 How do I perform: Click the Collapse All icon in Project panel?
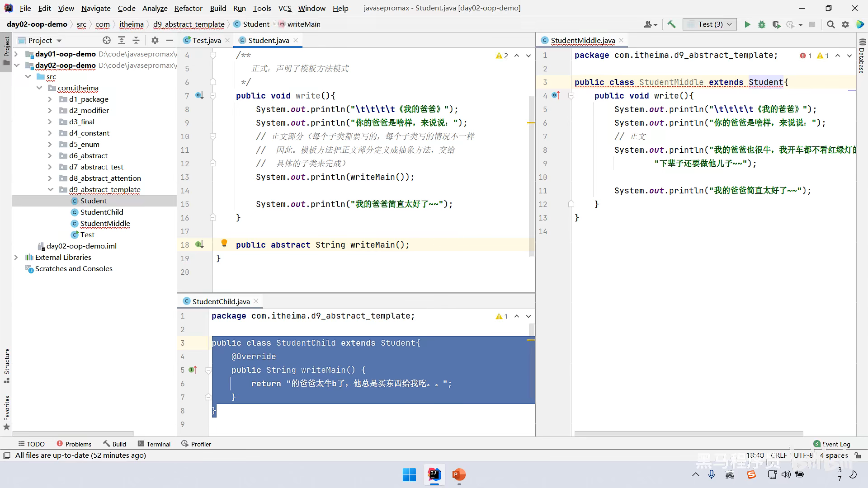point(136,40)
